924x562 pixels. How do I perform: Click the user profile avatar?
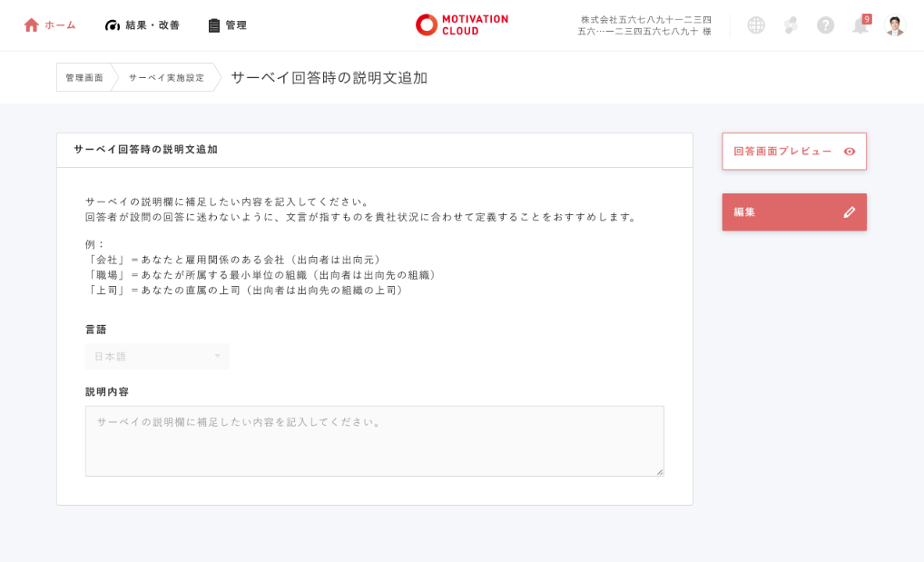pyautogui.click(x=895, y=25)
